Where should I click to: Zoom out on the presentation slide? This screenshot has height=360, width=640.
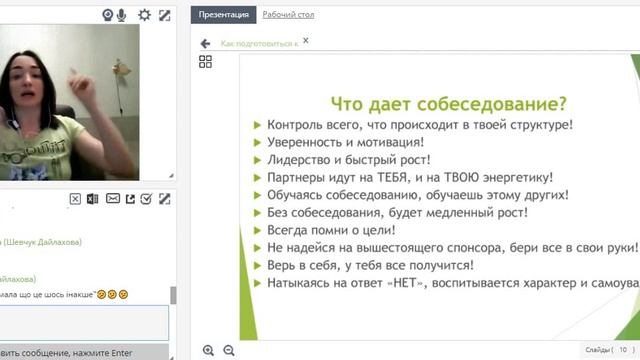[229, 350]
